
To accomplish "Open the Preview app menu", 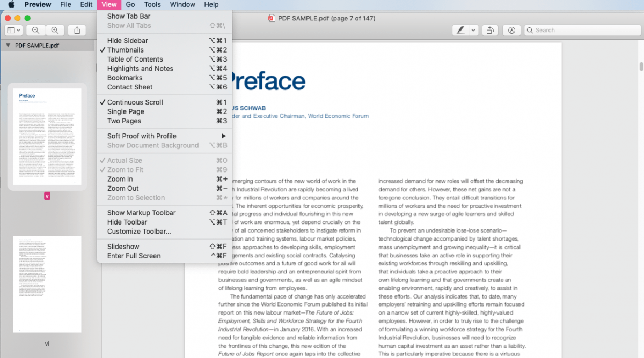I will pyautogui.click(x=38, y=4).
